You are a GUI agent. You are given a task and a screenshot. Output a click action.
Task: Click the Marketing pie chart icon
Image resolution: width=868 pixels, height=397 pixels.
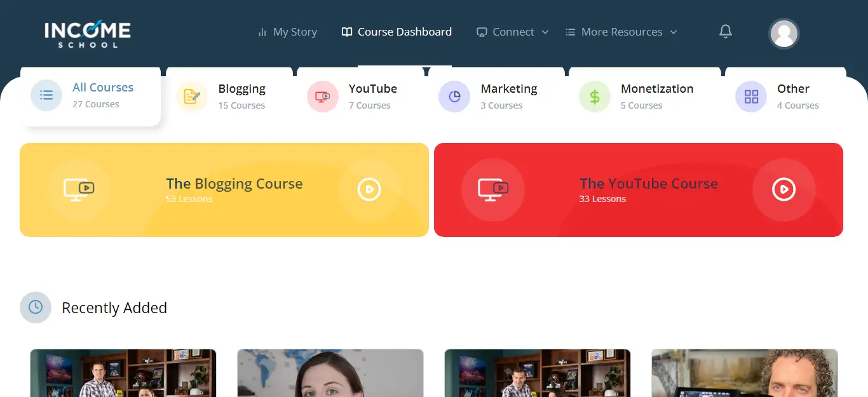(x=454, y=97)
